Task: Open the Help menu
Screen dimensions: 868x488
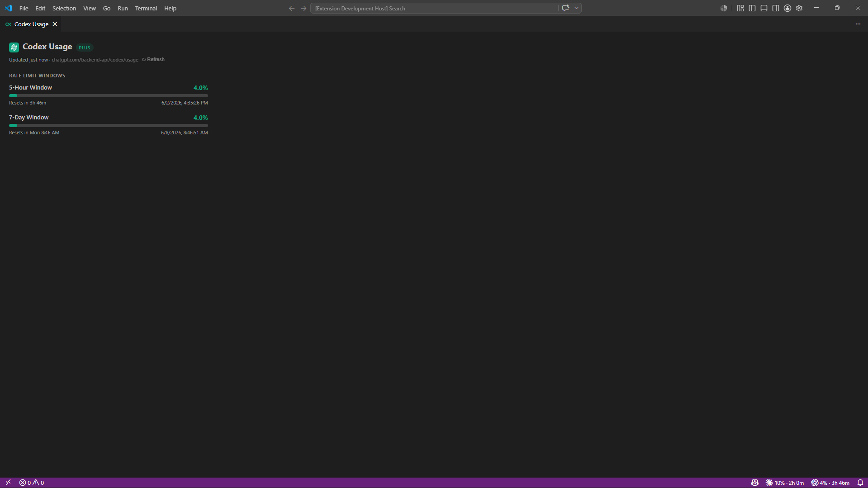Action: pyautogui.click(x=171, y=8)
